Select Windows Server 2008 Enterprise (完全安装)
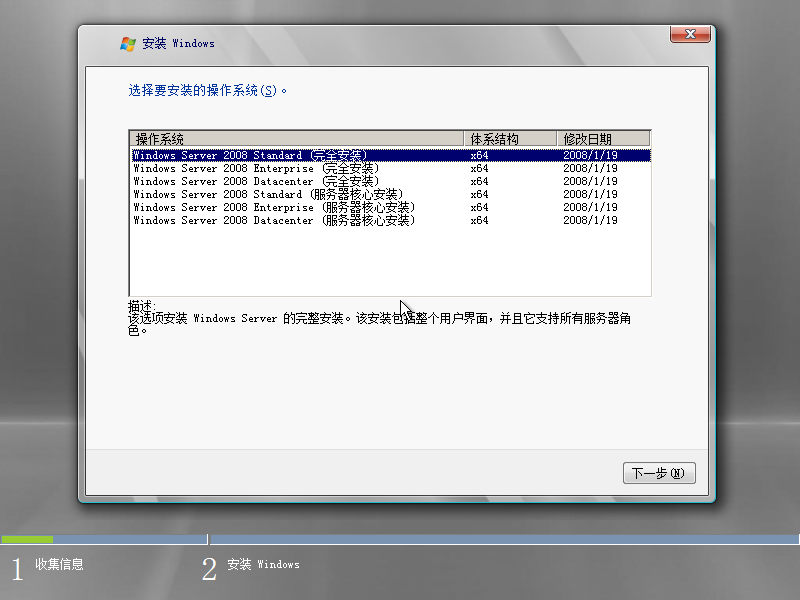The height and width of the screenshot is (600, 800). click(250, 168)
